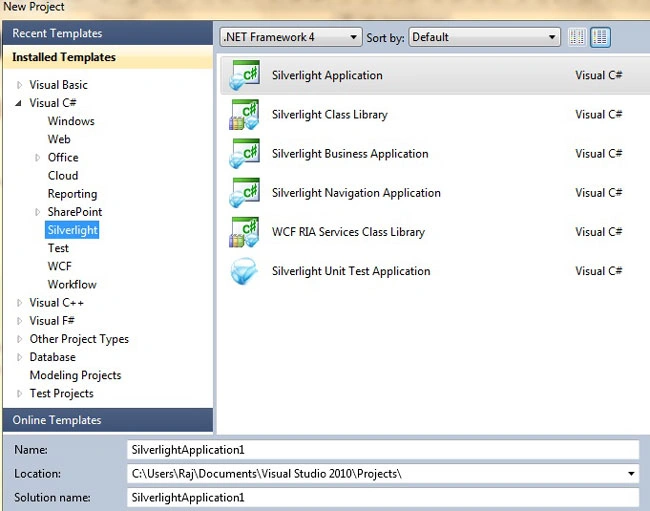Image resolution: width=650 pixels, height=511 pixels.
Task: Open the Installed Templates section
Action: coord(108,57)
